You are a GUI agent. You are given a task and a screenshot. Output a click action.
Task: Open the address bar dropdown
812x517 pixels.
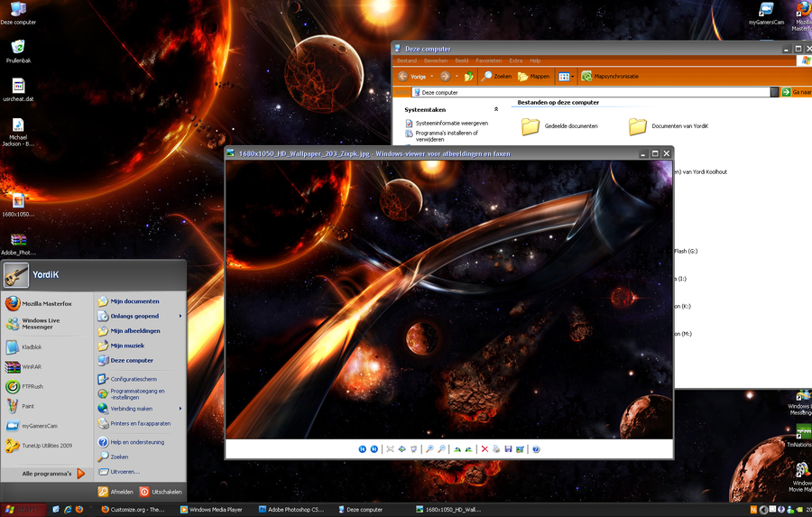click(x=774, y=92)
